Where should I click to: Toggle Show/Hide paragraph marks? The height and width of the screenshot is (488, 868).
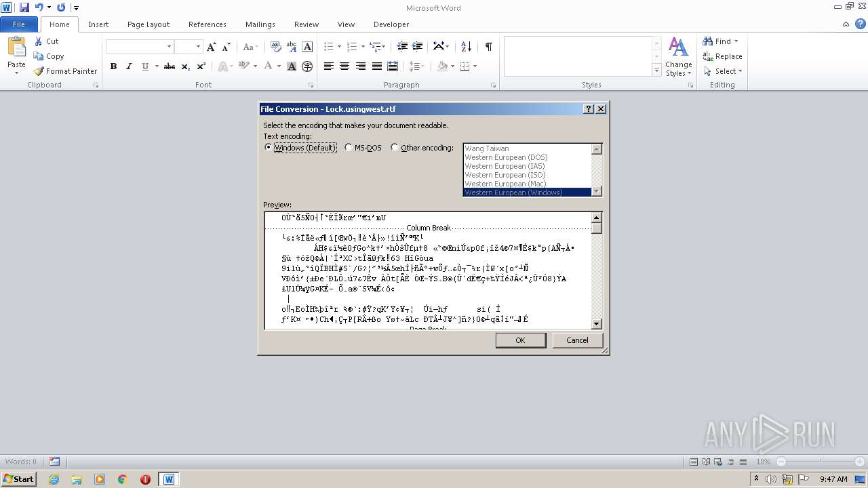point(488,47)
